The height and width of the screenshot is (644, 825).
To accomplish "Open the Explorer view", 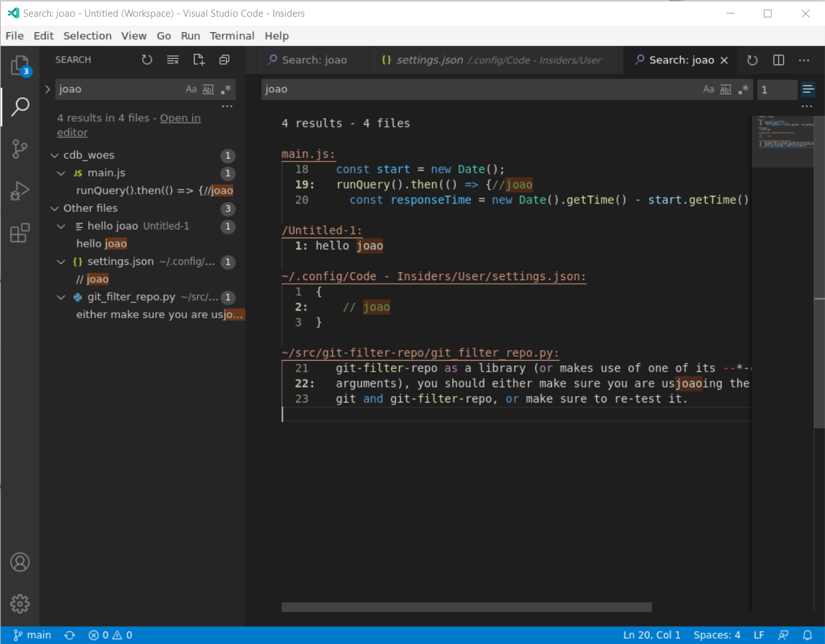I will tap(20, 64).
